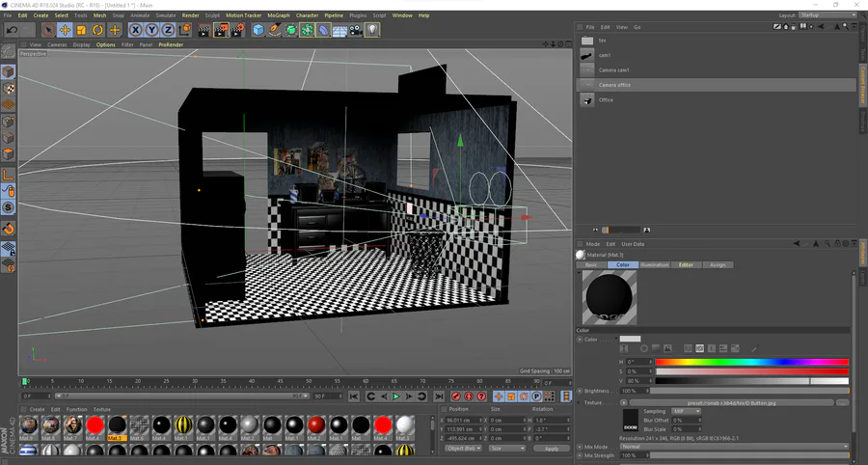The height and width of the screenshot is (465, 868).
Task: Open the Object (Rel) dropdown
Action: (463, 449)
